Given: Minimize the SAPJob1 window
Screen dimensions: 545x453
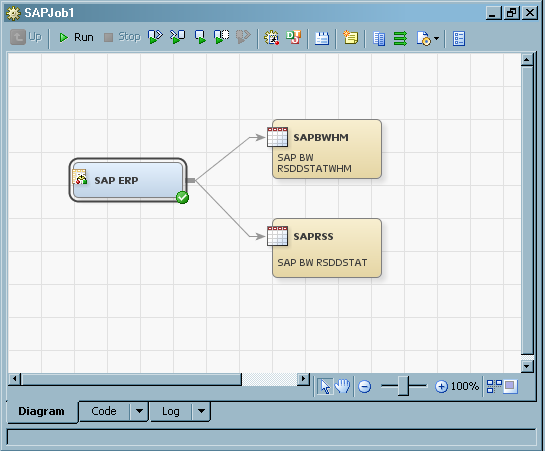Looking at the screenshot, I should pos(493,13).
